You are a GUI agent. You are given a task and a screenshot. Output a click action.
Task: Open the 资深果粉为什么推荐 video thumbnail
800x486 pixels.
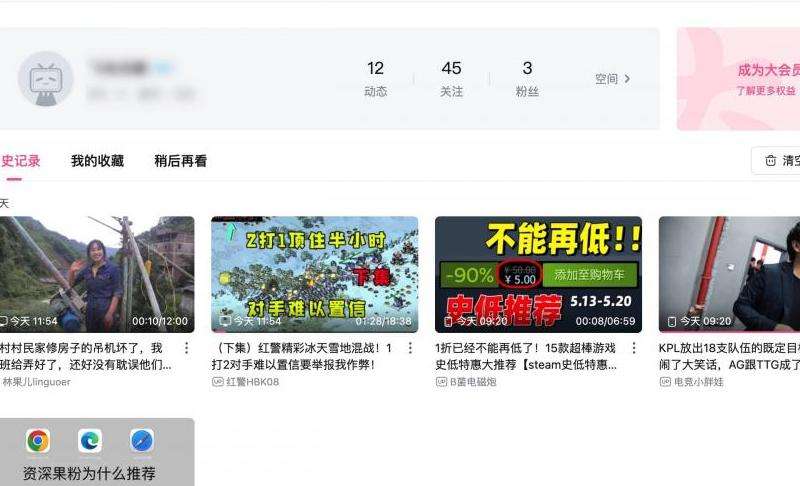97,452
